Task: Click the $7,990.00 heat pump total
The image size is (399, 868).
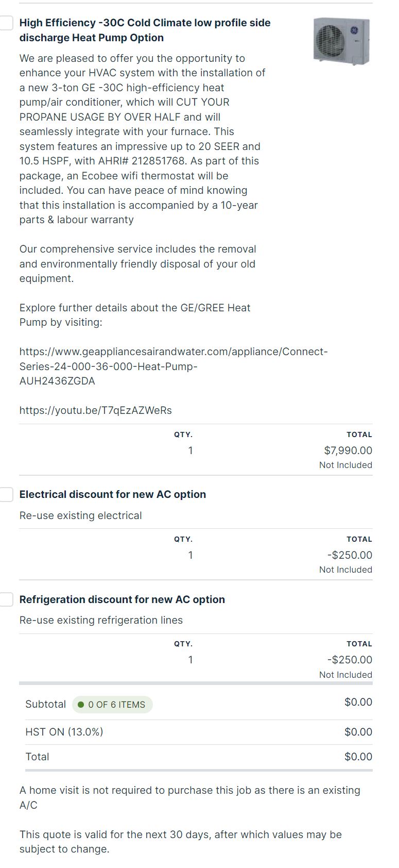Action: (348, 450)
